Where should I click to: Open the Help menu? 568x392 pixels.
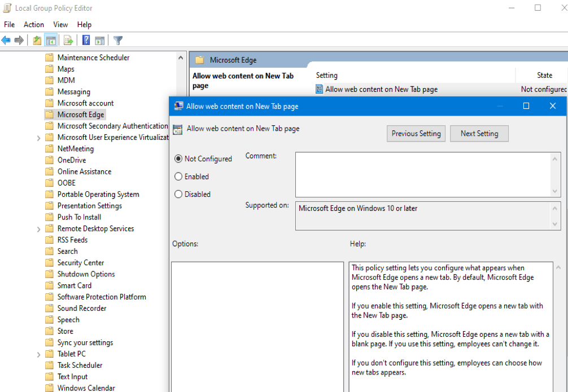click(x=84, y=24)
